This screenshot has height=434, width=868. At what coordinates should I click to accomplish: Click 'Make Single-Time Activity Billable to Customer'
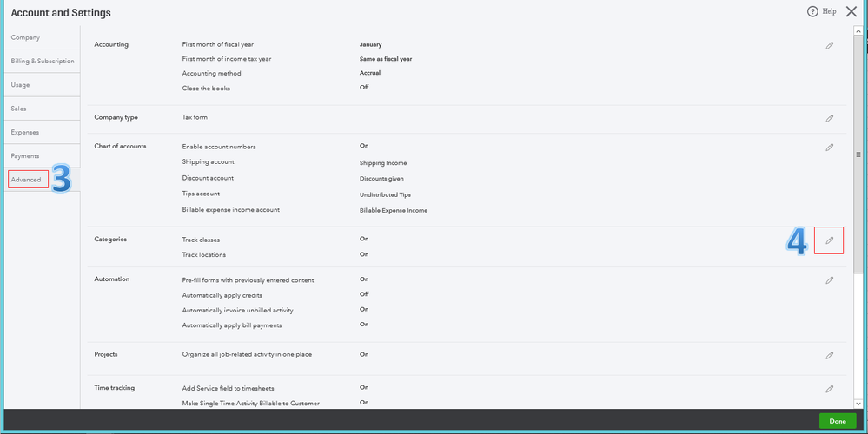pyautogui.click(x=251, y=404)
